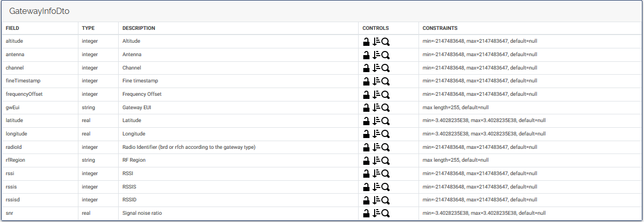Click the sort icon in rssi row
The image size is (644, 222).
pyautogui.click(x=376, y=174)
